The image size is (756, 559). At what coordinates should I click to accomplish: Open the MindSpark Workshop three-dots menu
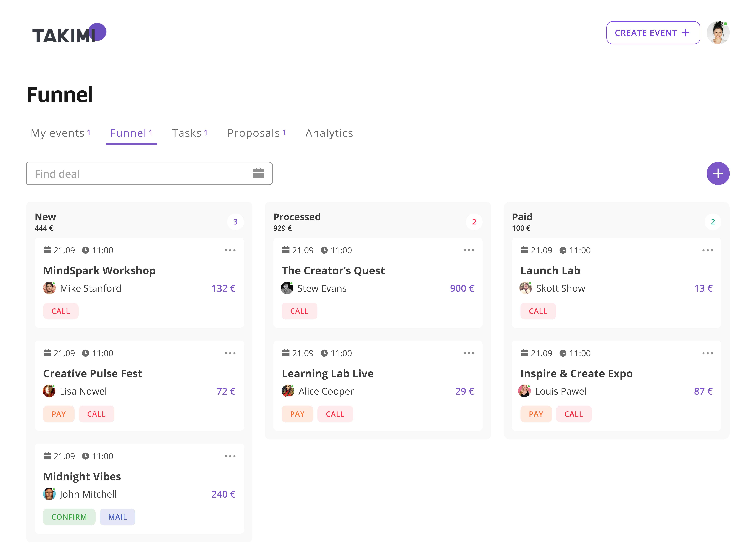pos(230,250)
